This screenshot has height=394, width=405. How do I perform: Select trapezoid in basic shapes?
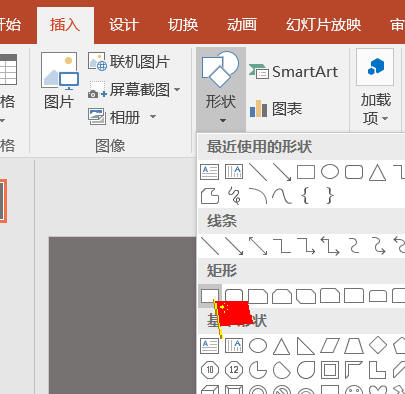pos(354,346)
